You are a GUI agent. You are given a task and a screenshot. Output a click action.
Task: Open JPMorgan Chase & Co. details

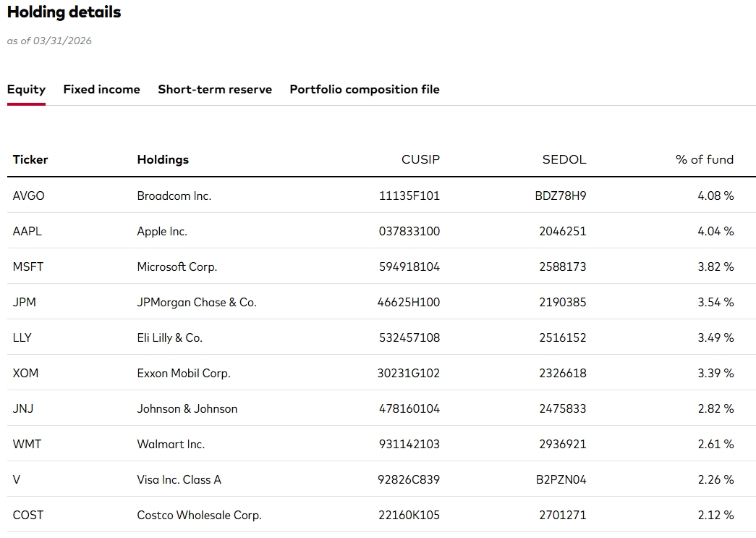196,302
